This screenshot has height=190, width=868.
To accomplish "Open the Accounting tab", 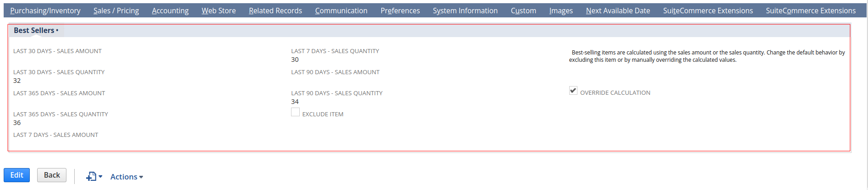I will point(170,11).
